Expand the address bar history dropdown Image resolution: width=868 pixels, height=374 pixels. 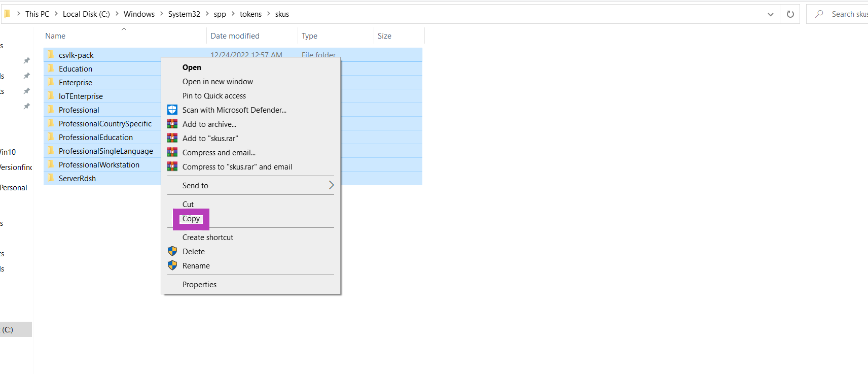point(771,14)
